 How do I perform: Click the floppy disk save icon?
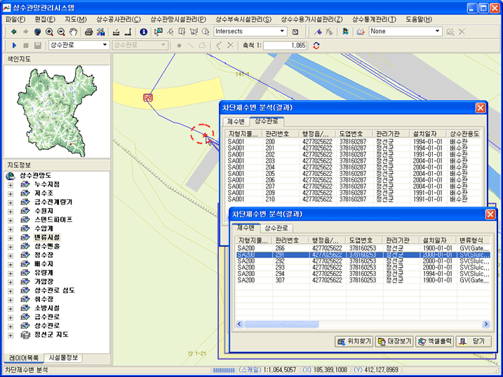coord(37,45)
